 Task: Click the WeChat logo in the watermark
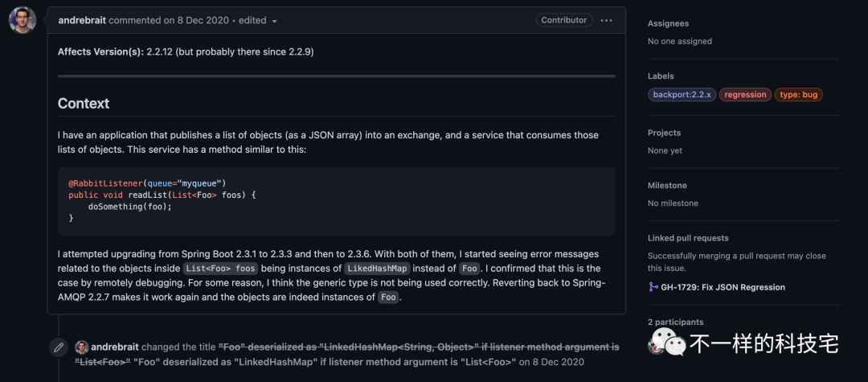point(667,343)
